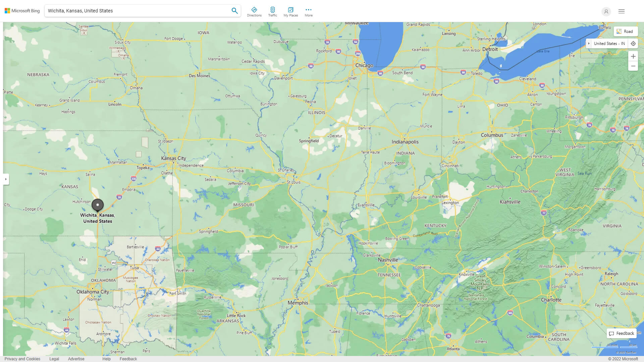Select the Directions icon
The width and height of the screenshot is (644, 362).
tap(254, 10)
